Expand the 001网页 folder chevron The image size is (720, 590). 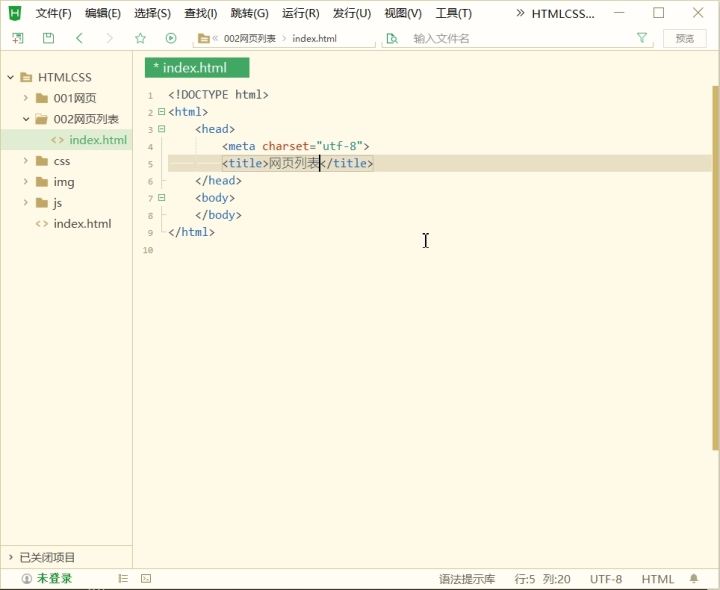pyautogui.click(x=26, y=98)
